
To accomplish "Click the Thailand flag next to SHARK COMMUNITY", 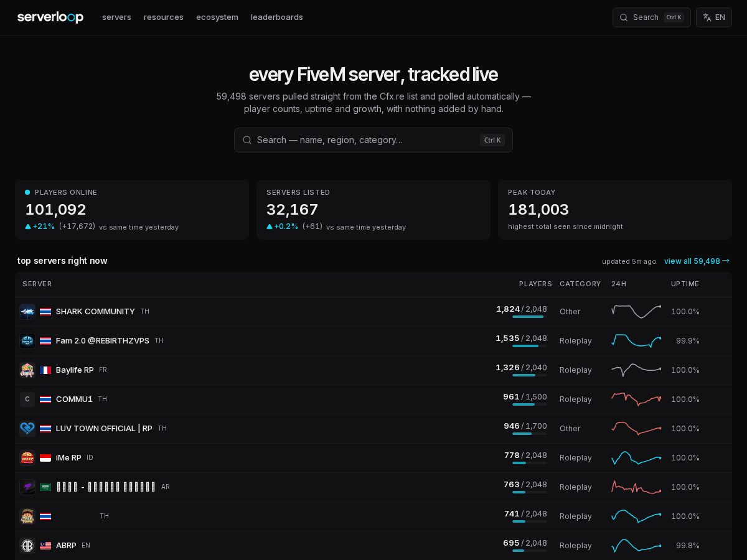I will coord(45,312).
